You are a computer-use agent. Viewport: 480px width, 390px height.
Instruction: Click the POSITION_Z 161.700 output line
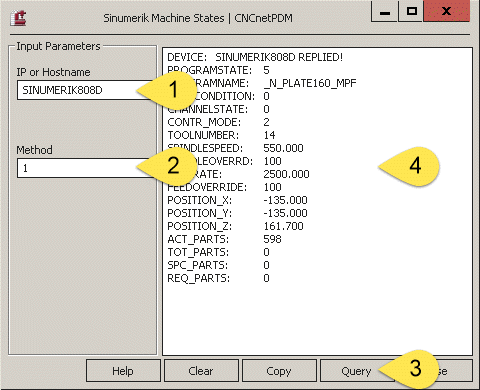(235, 226)
